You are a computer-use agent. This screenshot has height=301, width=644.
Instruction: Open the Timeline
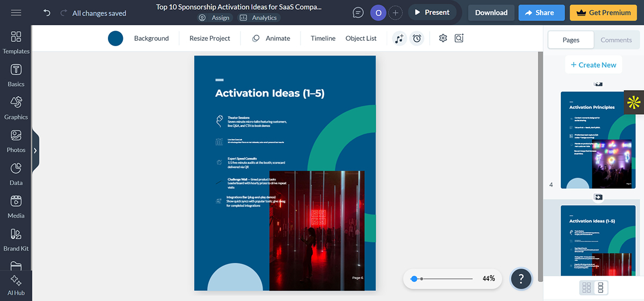tap(323, 38)
